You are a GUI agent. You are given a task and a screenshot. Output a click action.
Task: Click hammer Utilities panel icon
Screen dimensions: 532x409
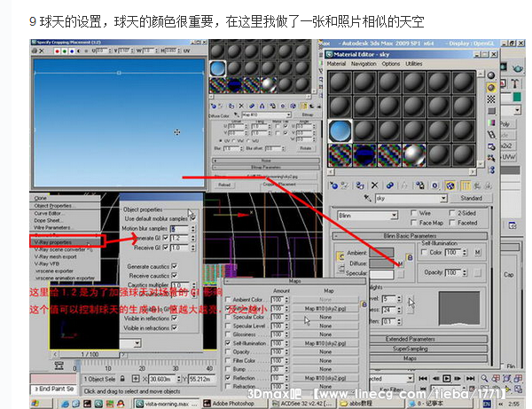(x=514, y=83)
